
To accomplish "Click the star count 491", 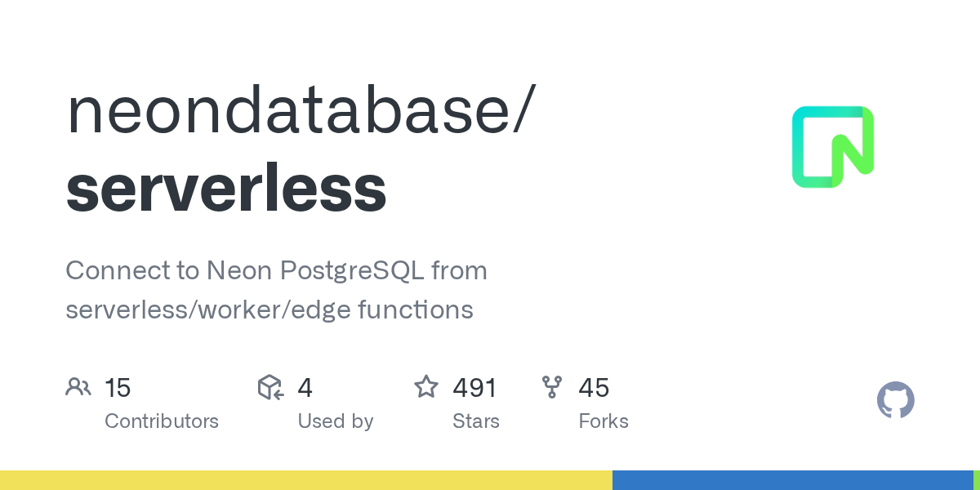I will pos(474,388).
